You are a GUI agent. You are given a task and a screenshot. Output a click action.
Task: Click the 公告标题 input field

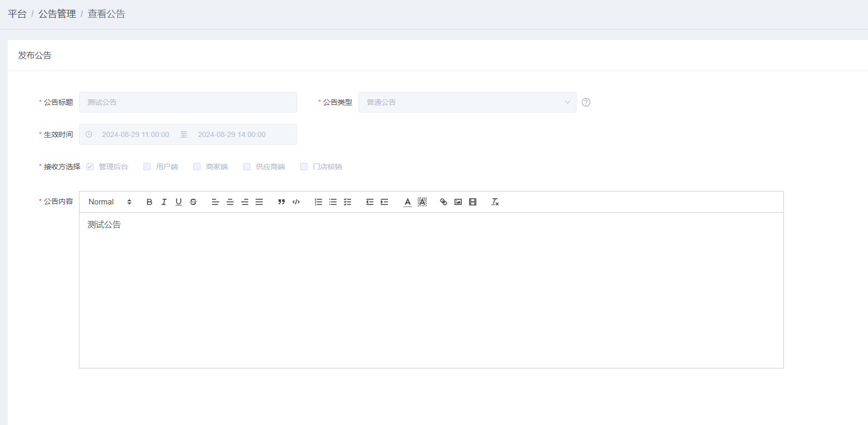tap(188, 102)
